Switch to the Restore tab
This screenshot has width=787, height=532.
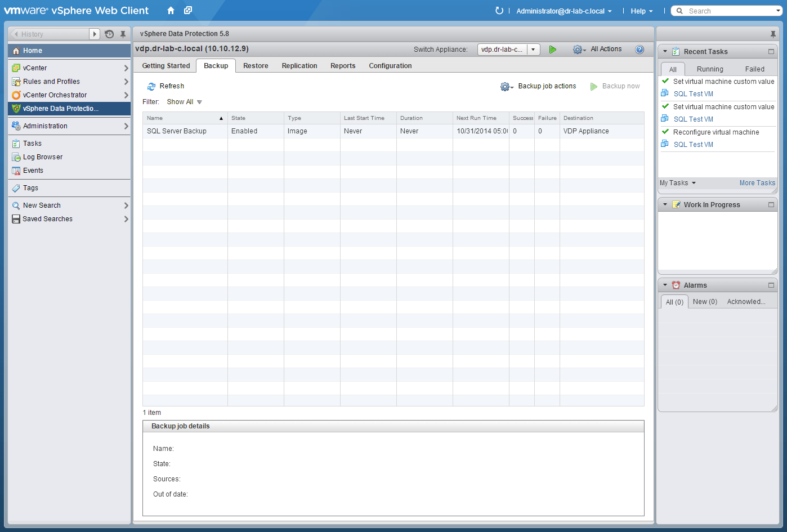tap(256, 66)
